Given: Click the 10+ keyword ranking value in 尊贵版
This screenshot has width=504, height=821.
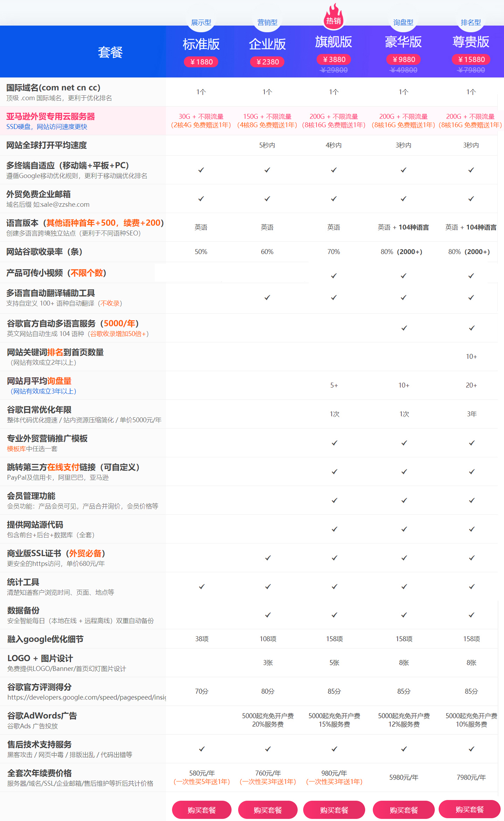Looking at the screenshot, I should tap(471, 357).
